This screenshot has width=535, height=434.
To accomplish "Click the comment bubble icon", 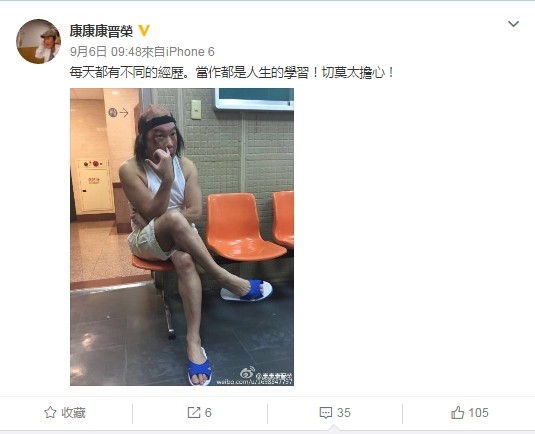I will [326, 413].
